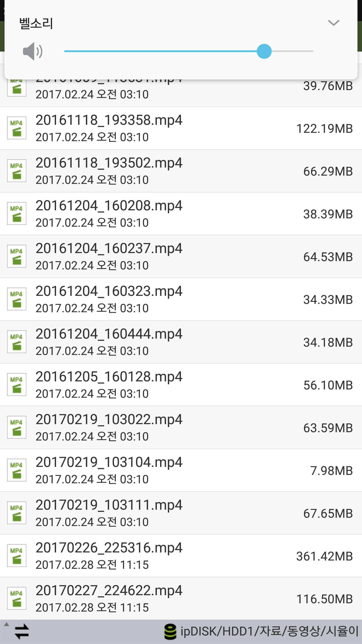Tap MP4 icon of 20161118_193358.mp4
Screen dimensions: 362x644
pos(17,128)
